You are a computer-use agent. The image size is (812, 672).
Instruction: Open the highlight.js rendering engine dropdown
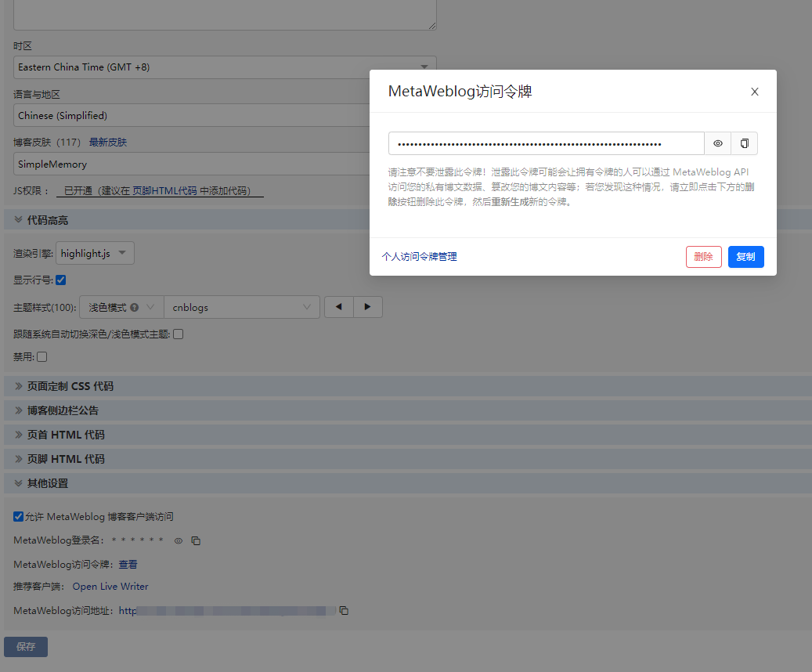pos(95,253)
